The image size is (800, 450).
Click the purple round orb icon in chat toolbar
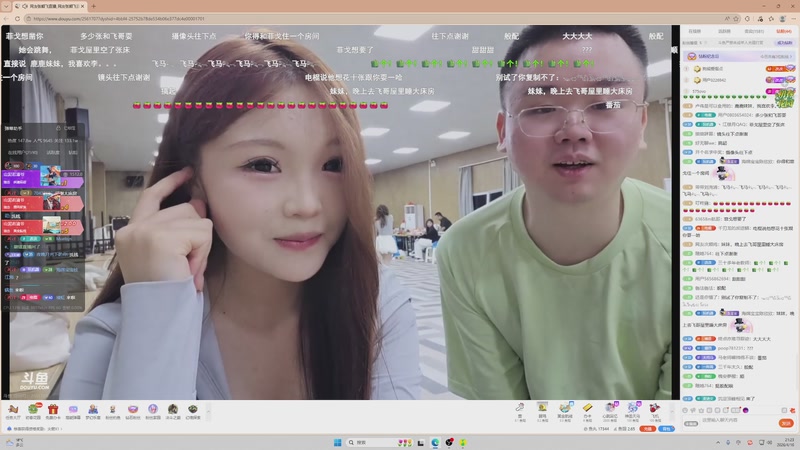point(745,410)
